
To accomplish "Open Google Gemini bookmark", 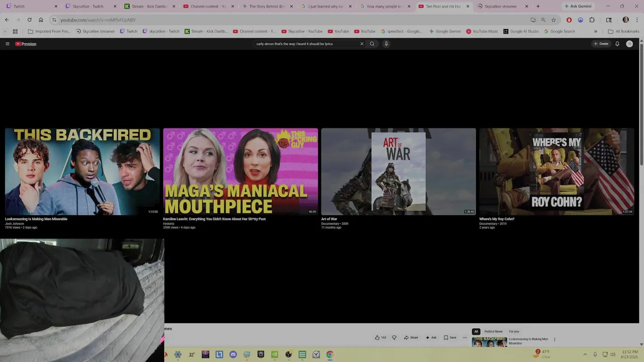I will coord(445,31).
